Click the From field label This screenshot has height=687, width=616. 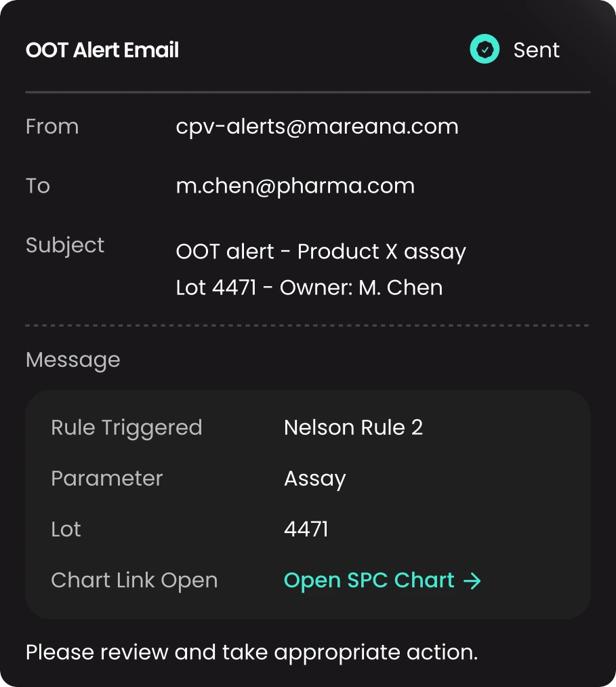click(x=52, y=127)
